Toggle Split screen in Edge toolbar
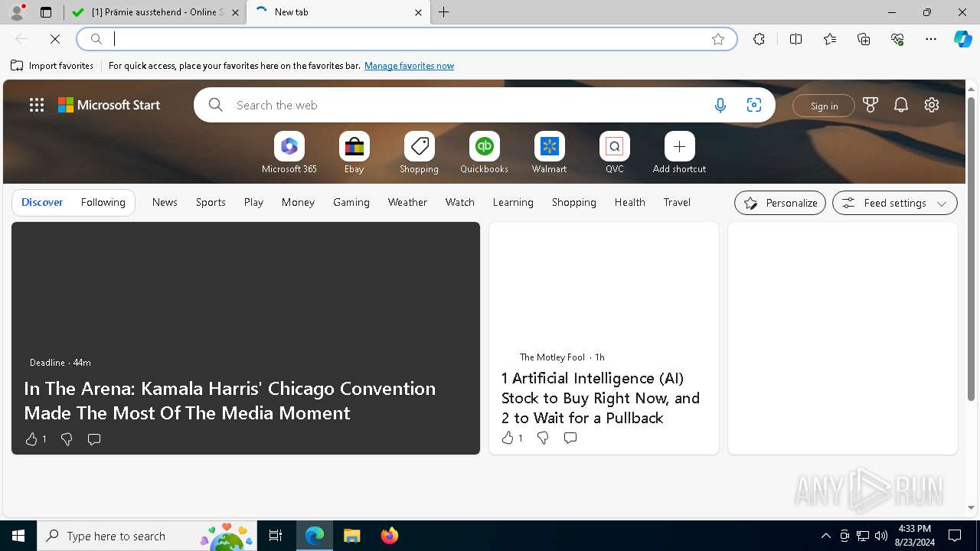 click(796, 39)
